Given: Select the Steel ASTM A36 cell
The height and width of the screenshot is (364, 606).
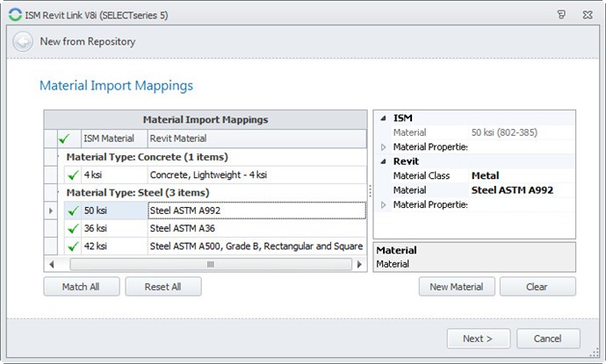Looking at the screenshot, I should 257,229.
